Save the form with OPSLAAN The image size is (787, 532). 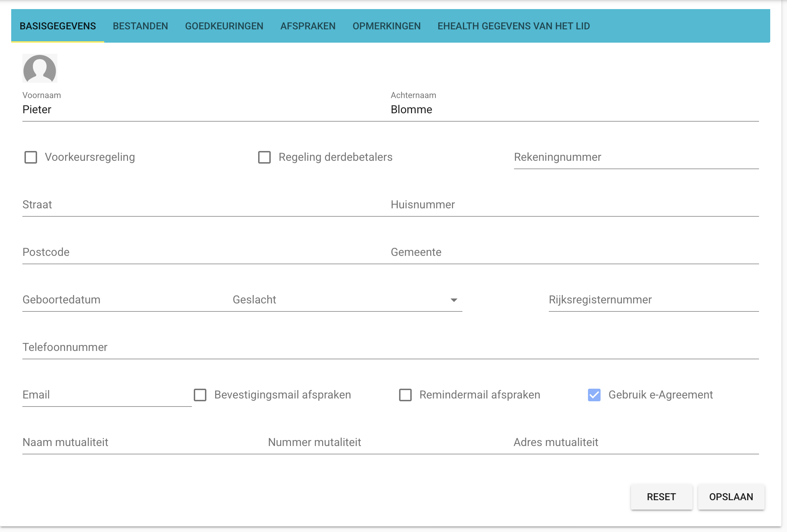pos(731,497)
